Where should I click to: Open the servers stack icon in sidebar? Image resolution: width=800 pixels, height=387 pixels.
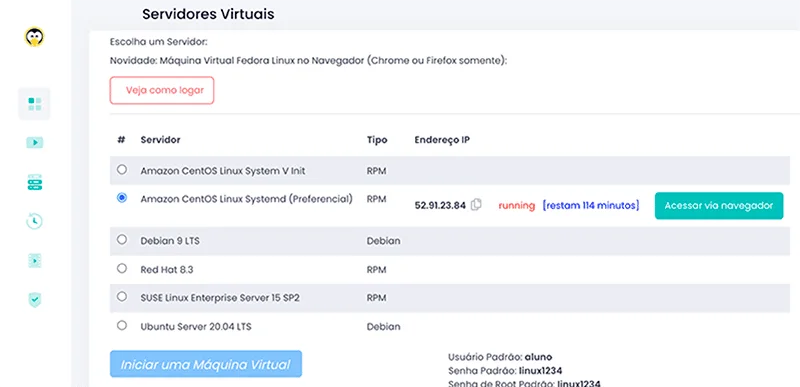[x=34, y=182]
